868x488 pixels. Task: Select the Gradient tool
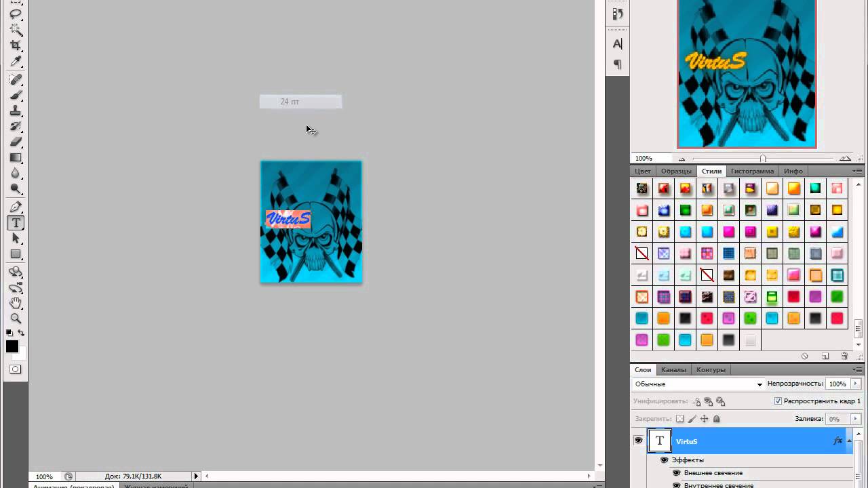(x=16, y=157)
